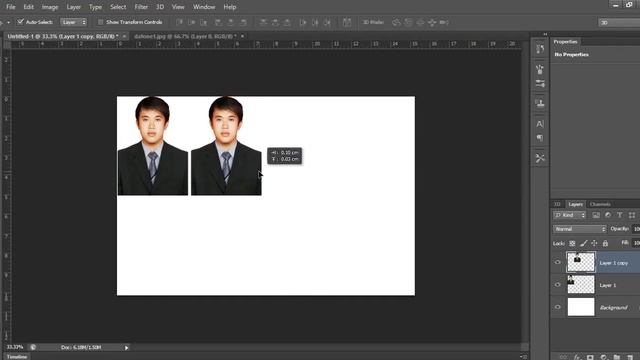Click the Distribute left edges icon
The width and height of the screenshot is (640, 360).
pyautogui.click(x=303, y=22)
